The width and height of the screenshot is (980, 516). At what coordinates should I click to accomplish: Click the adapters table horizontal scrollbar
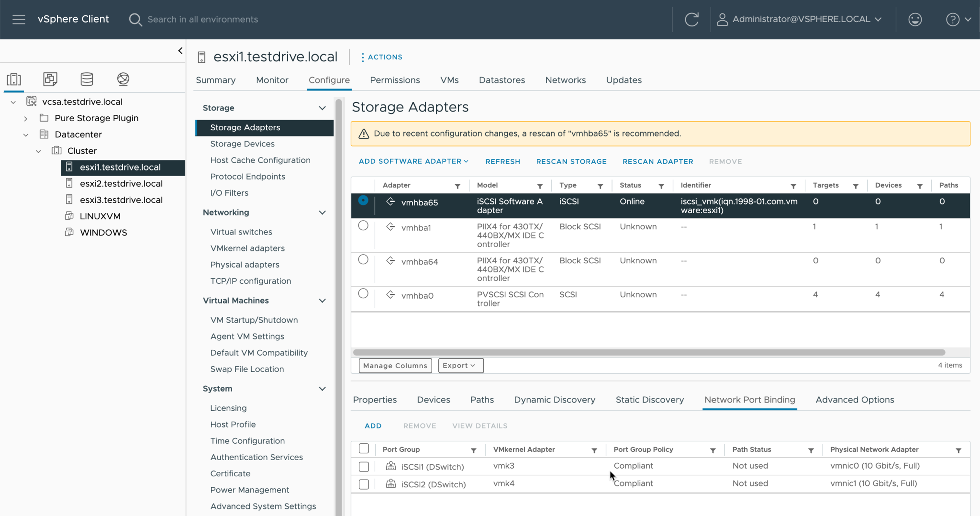(648, 352)
